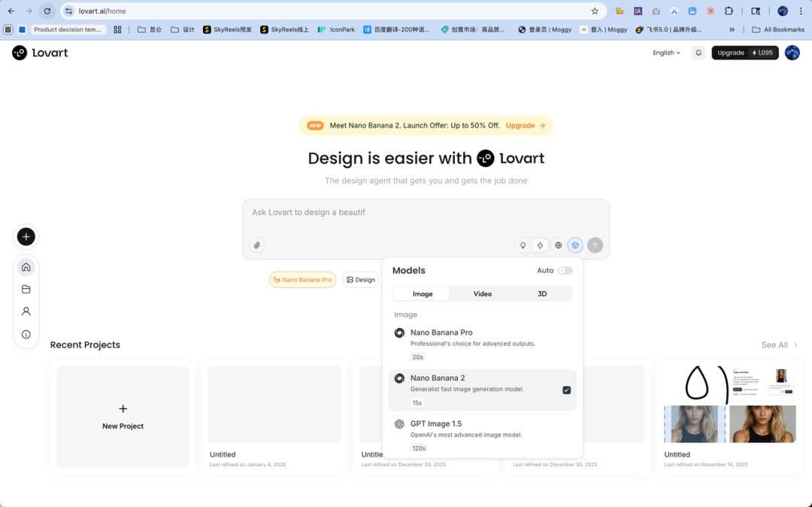Screen dimensions: 812x507
Task: Click the site information icon in address bar
Action: point(69,11)
